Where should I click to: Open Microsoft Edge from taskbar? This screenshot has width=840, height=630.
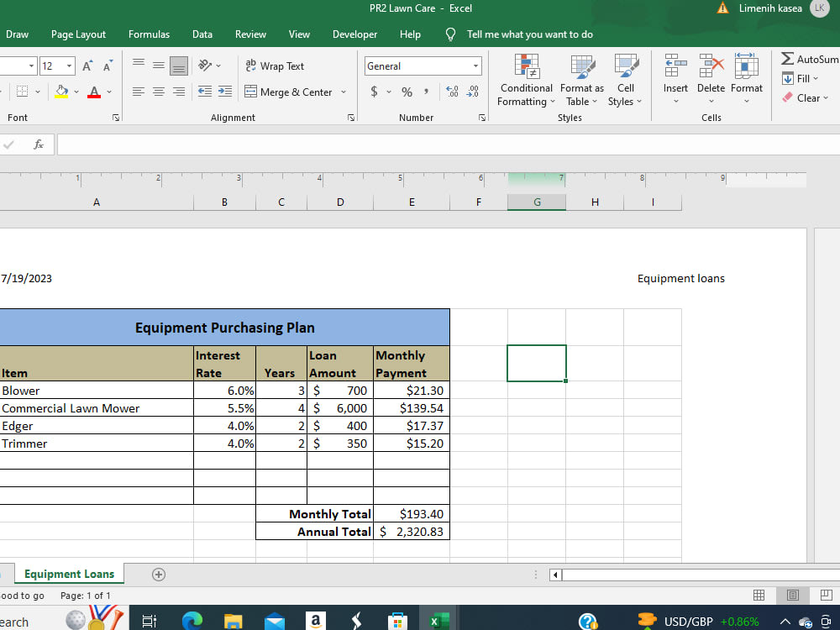click(192, 621)
